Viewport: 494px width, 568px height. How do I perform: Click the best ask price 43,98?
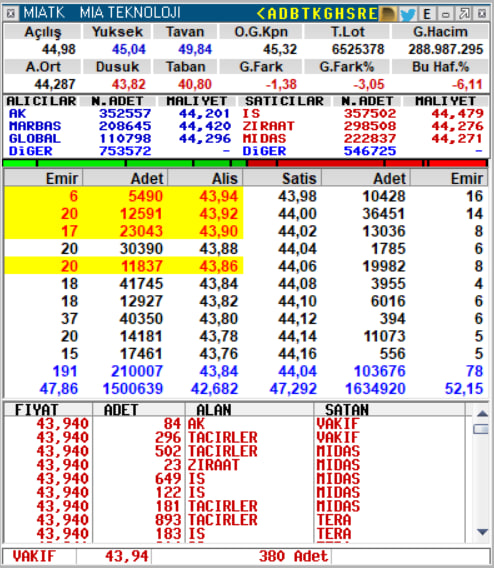pos(297,196)
